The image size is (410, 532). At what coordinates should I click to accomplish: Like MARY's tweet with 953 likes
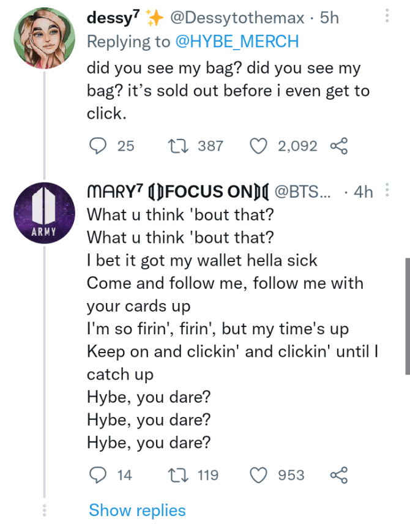tap(259, 474)
